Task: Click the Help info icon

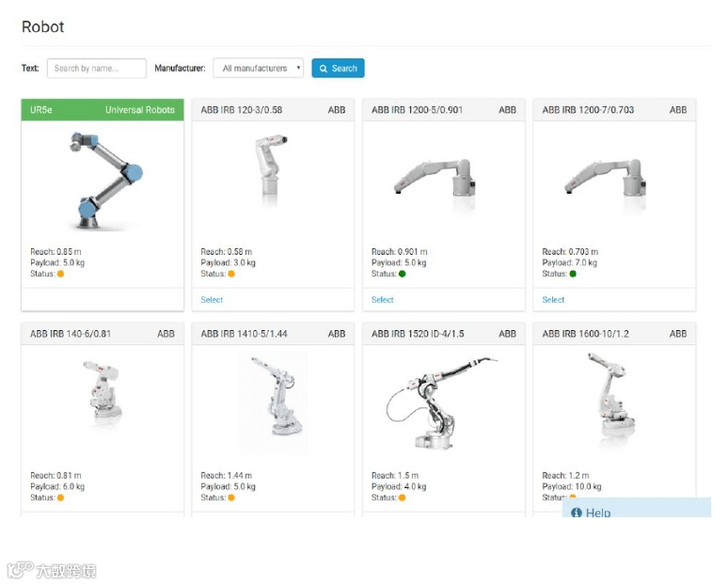Action: click(577, 512)
